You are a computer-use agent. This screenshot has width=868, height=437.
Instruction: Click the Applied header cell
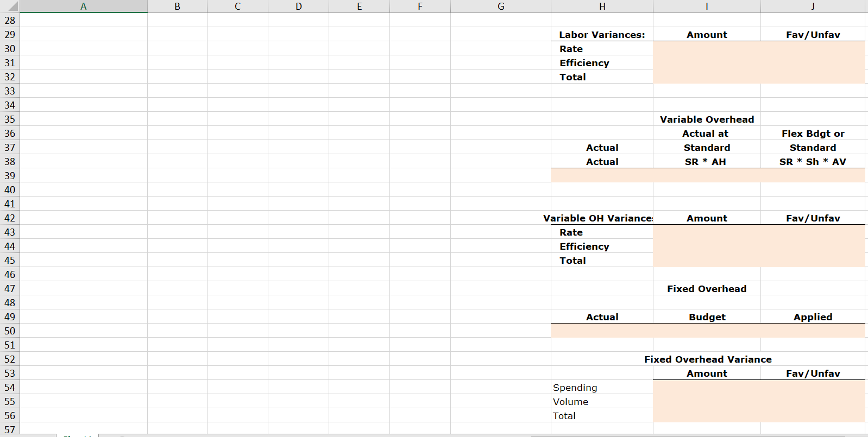(813, 317)
